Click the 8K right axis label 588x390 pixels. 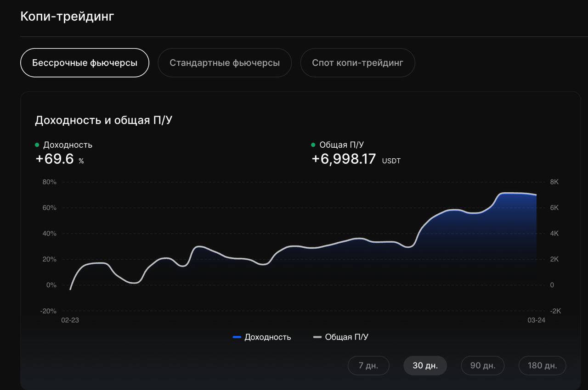pyautogui.click(x=554, y=182)
